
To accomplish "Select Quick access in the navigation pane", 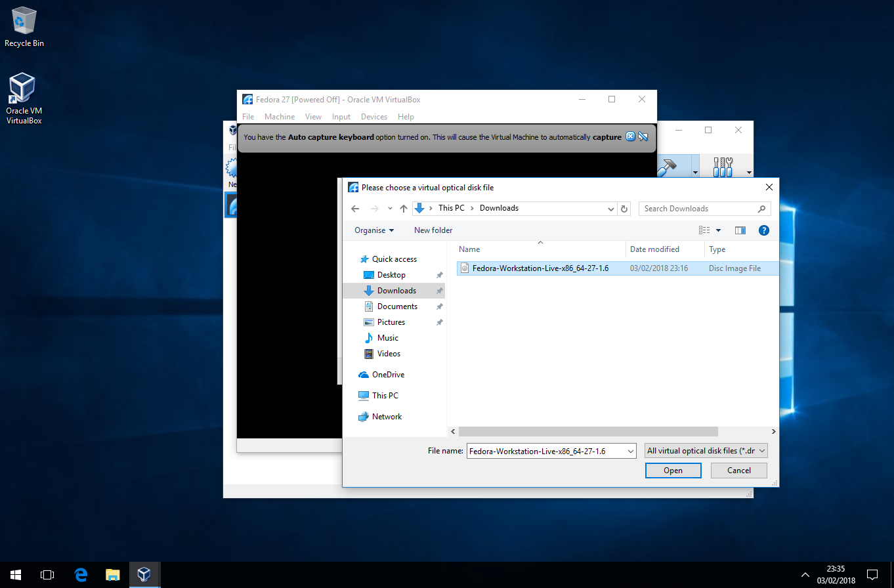I will (x=394, y=259).
